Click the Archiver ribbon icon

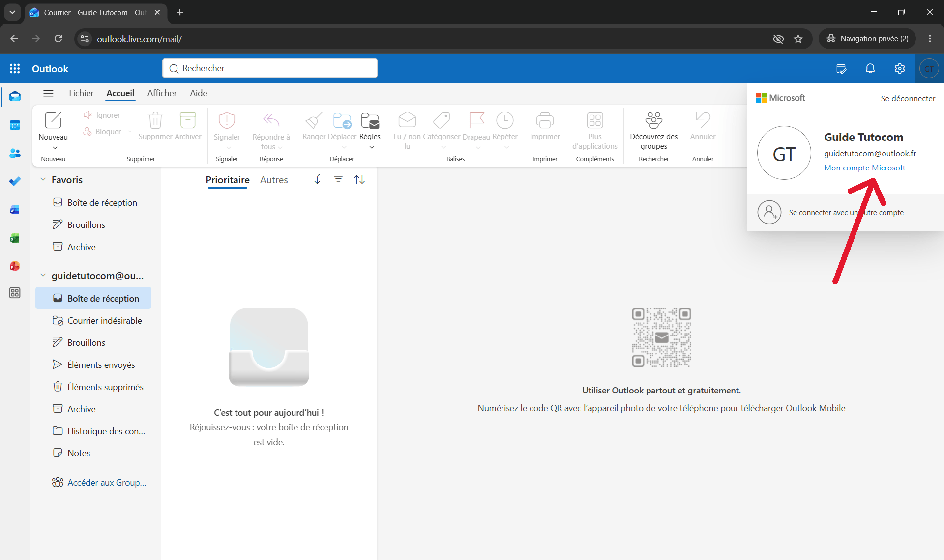[188, 120]
